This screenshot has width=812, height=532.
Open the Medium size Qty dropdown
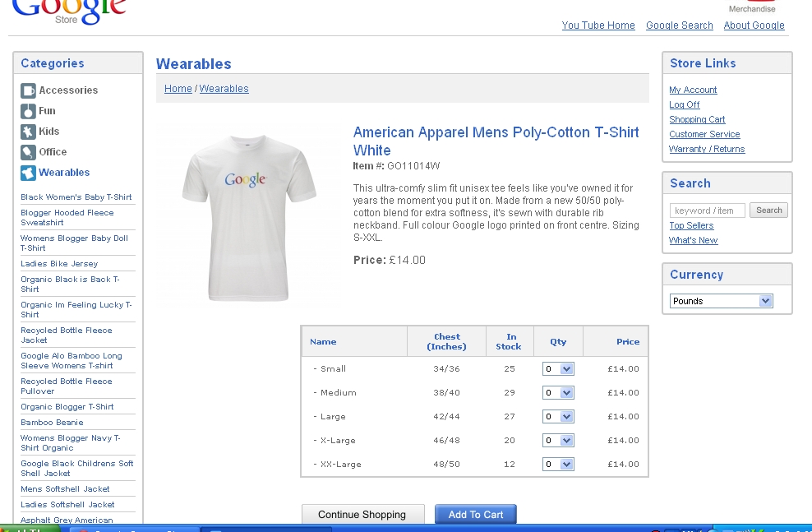pos(558,393)
